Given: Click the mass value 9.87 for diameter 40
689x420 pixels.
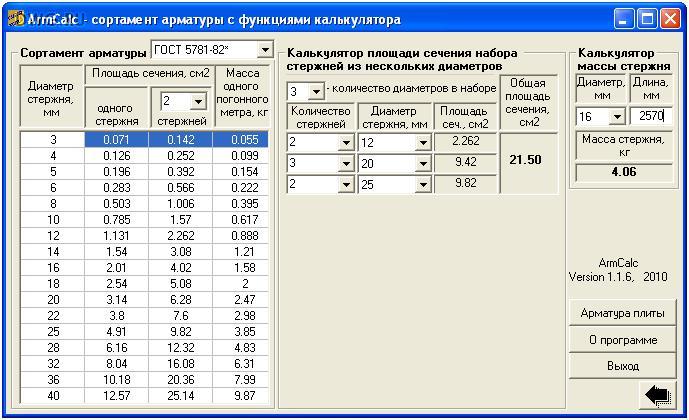Looking at the screenshot, I should click(245, 396).
